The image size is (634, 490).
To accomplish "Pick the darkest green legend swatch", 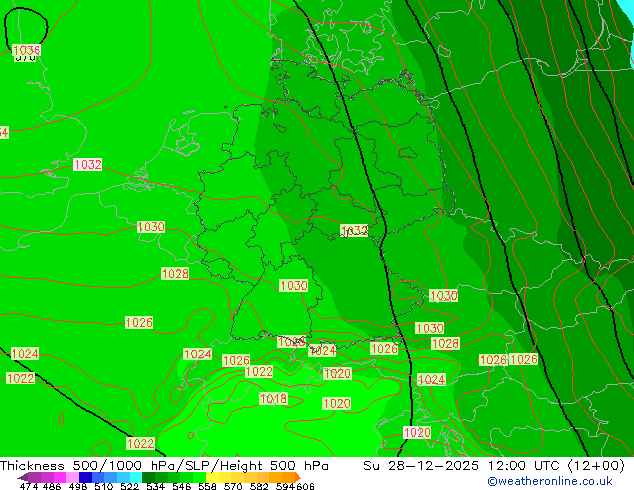I will tap(146, 477).
